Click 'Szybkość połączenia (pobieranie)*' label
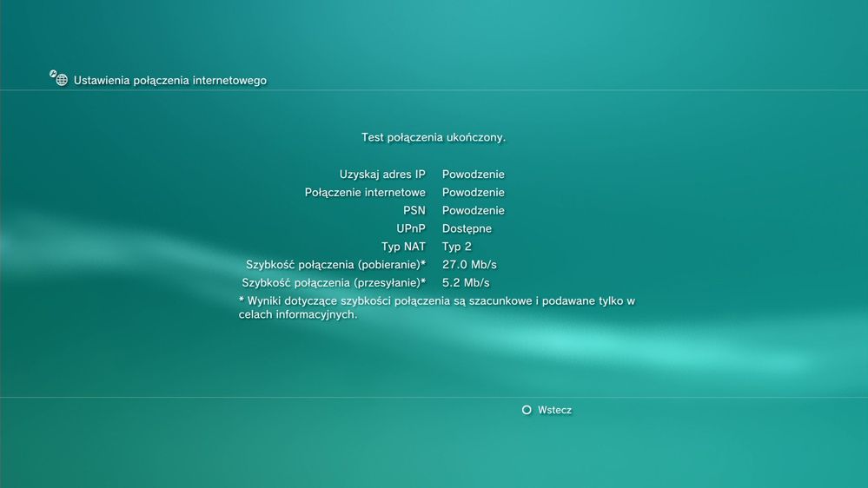868x488 pixels. point(336,265)
